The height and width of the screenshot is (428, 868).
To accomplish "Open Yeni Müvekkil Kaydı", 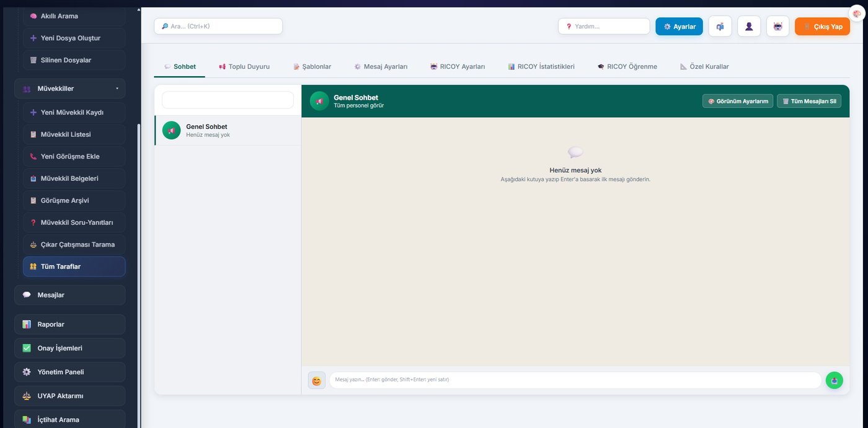I will pyautogui.click(x=74, y=112).
